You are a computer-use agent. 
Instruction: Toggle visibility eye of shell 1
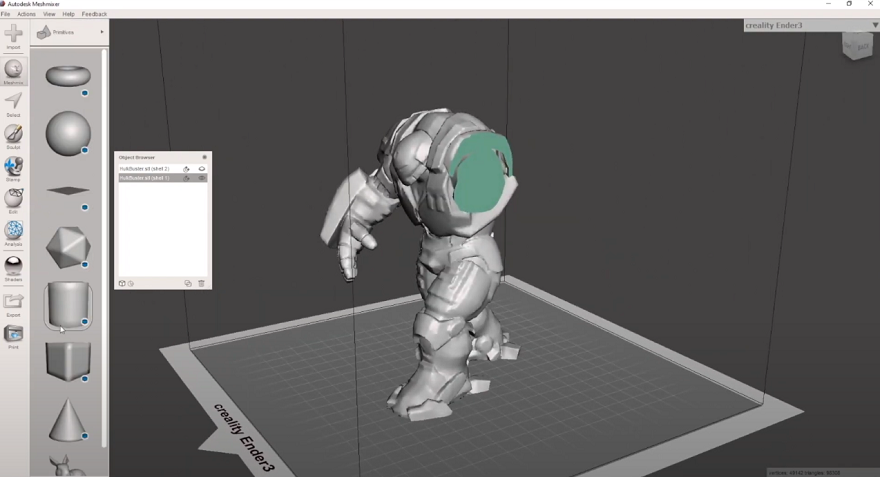201,178
